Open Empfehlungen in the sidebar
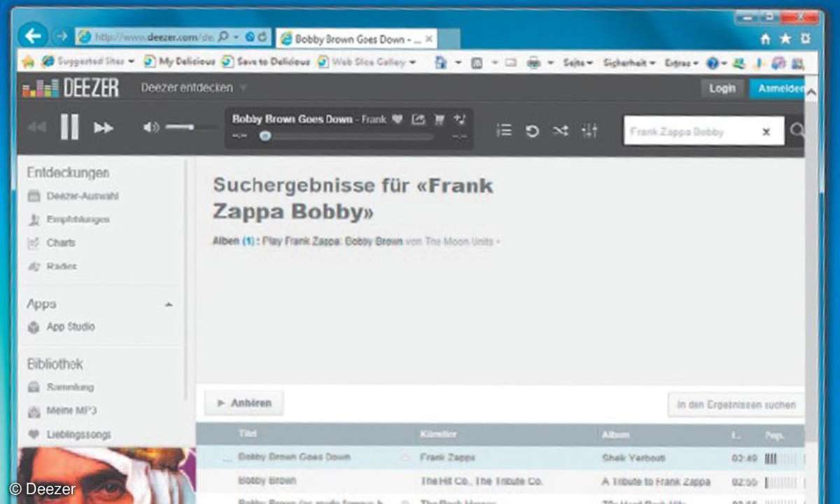The image size is (840, 504). (69, 220)
